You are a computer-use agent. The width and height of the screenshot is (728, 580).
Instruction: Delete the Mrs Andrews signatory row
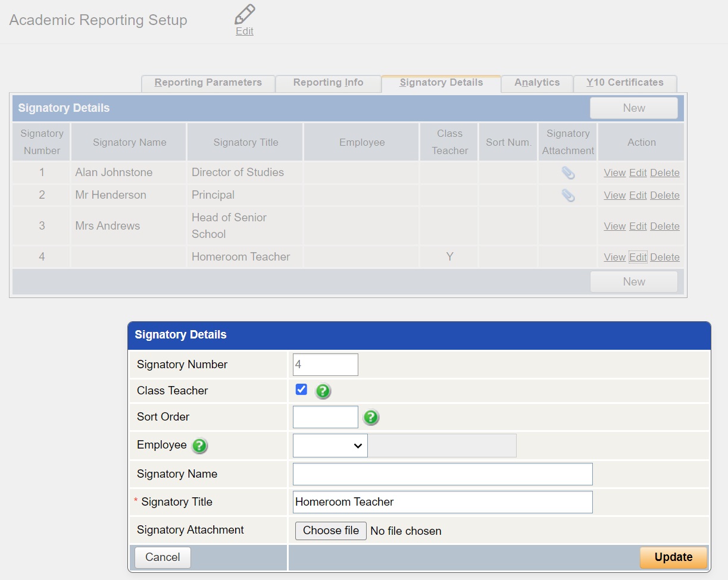pyautogui.click(x=664, y=227)
